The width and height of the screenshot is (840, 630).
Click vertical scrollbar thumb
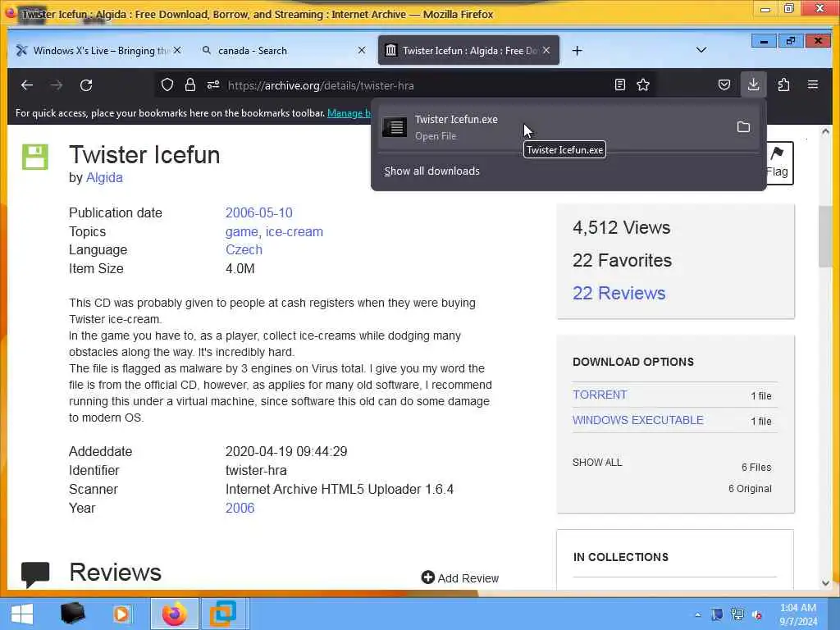825,235
